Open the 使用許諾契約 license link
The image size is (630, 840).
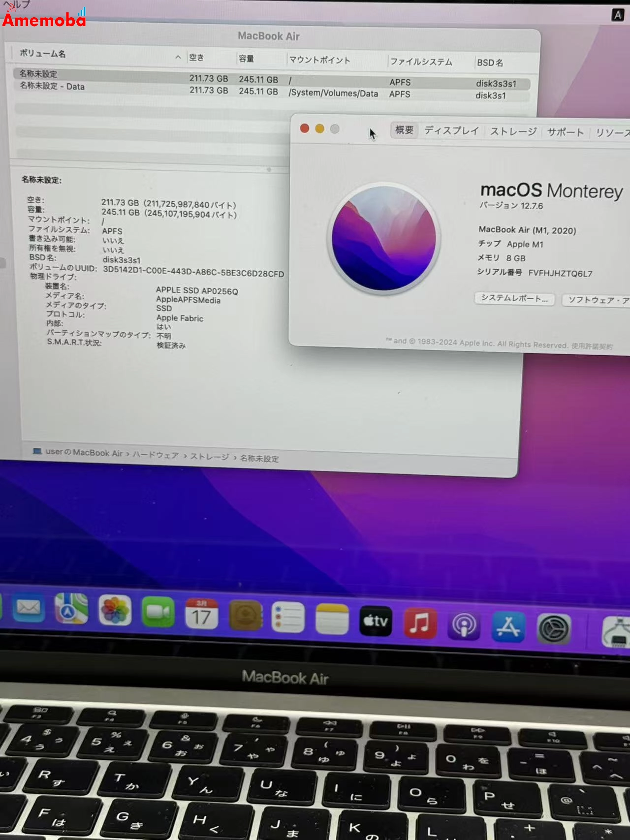592,346
